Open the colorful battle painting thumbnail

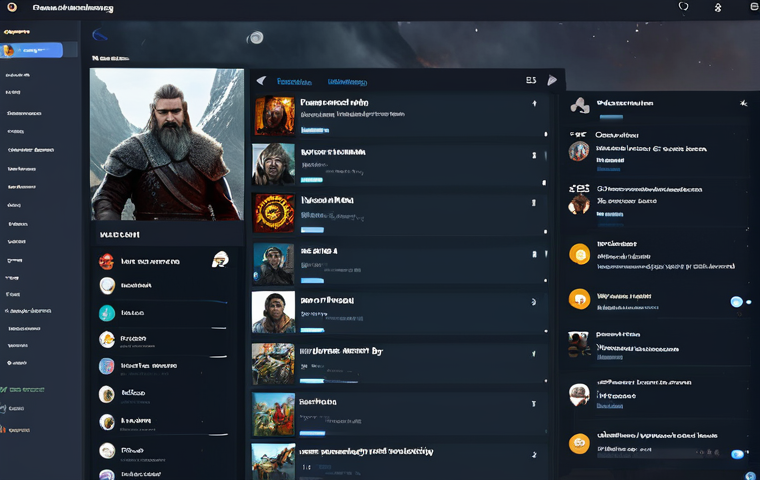click(x=273, y=415)
